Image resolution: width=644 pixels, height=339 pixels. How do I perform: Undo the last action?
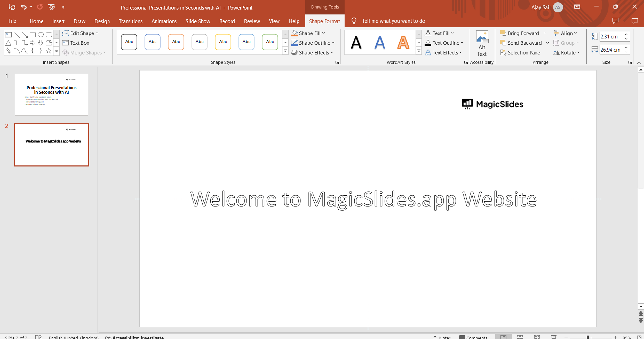pos(24,7)
